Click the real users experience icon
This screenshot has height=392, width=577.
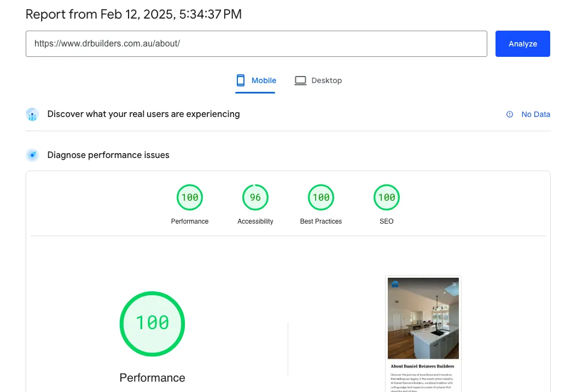pyautogui.click(x=32, y=114)
